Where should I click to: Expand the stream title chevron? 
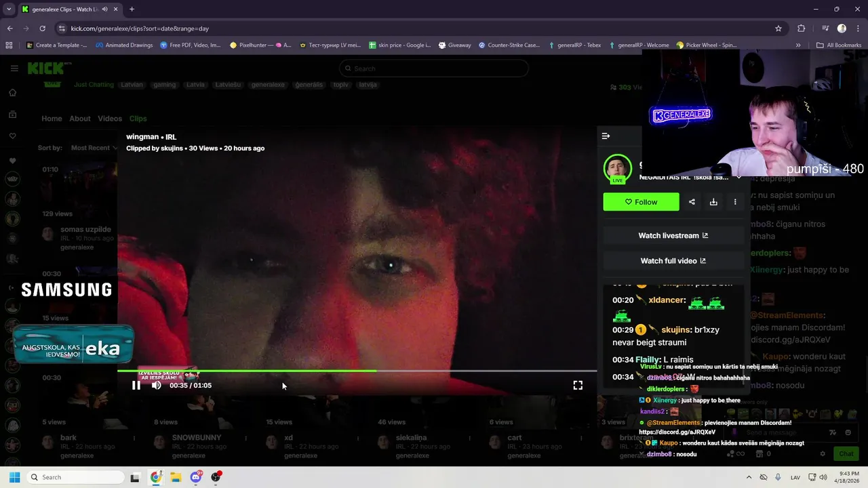coord(738,178)
